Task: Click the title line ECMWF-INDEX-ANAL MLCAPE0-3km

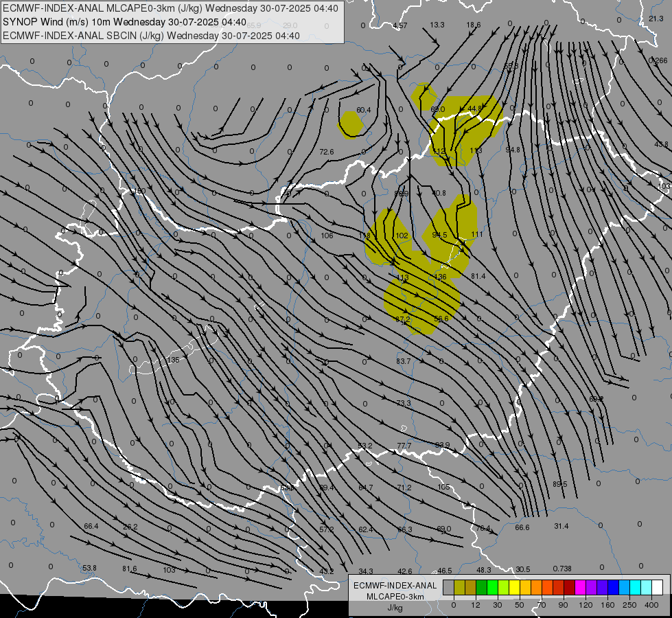Action: click(170, 8)
